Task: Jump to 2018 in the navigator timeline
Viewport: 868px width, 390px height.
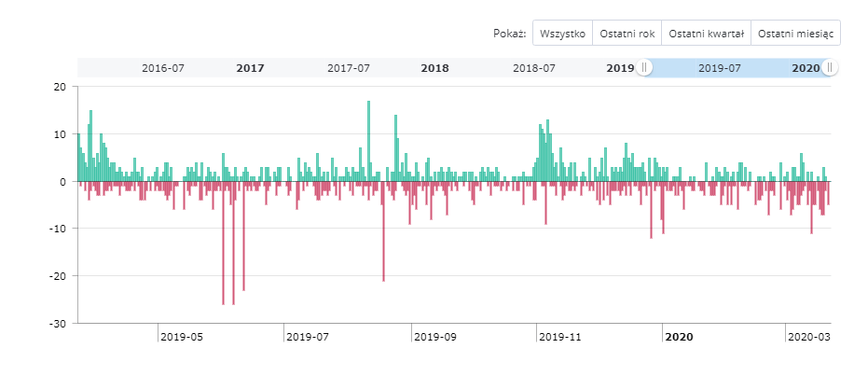Action: (x=435, y=69)
